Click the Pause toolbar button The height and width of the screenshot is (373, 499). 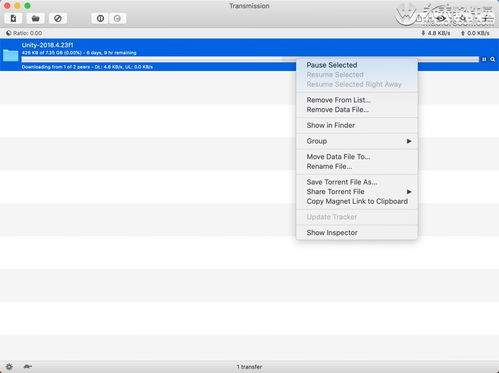click(100, 18)
